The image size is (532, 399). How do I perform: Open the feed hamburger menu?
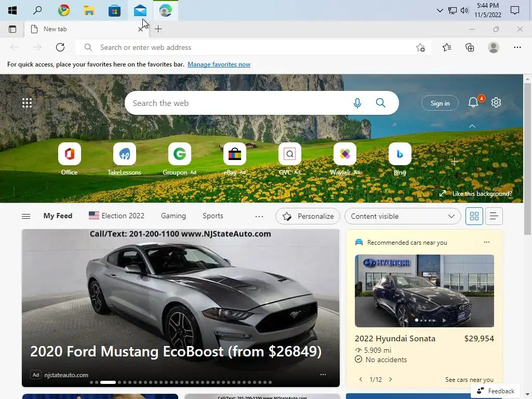coord(26,216)
